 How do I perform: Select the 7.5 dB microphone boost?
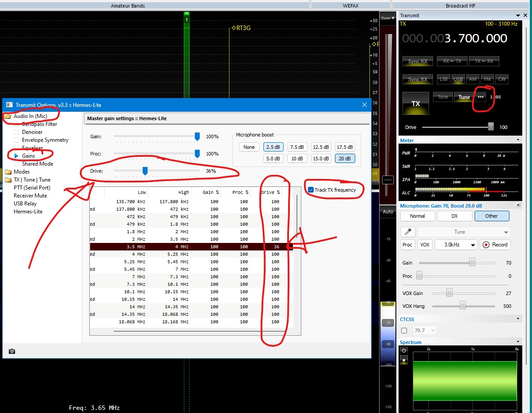[297, 147]
